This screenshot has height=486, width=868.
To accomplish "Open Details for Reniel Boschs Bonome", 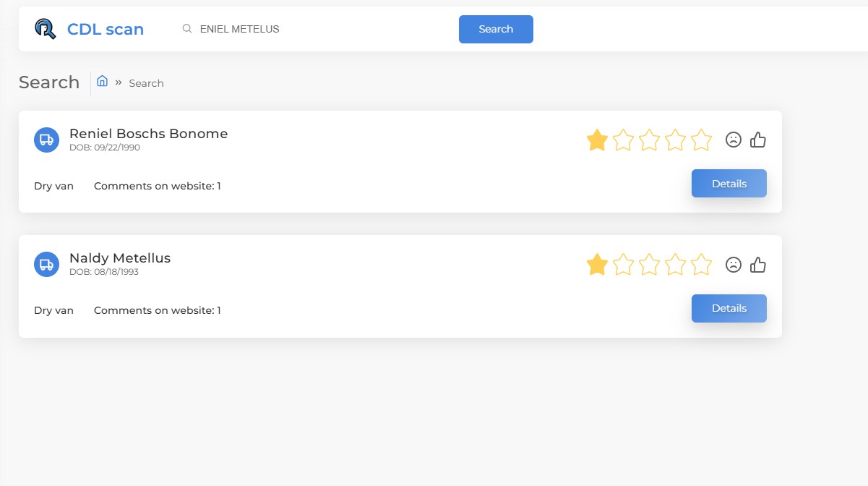I will coord(729,184).
